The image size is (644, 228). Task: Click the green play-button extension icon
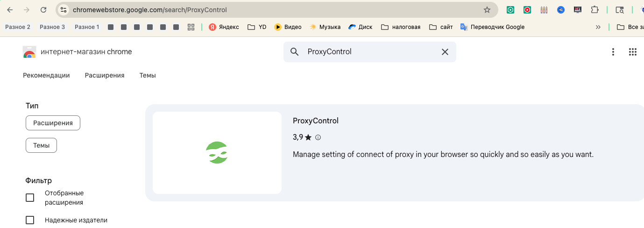pos(510,10)
